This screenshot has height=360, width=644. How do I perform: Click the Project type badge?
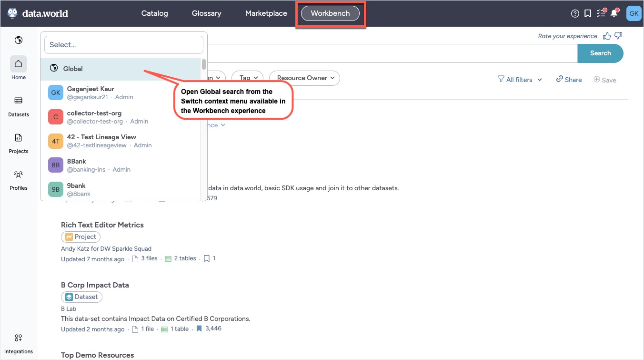(81, 237)
